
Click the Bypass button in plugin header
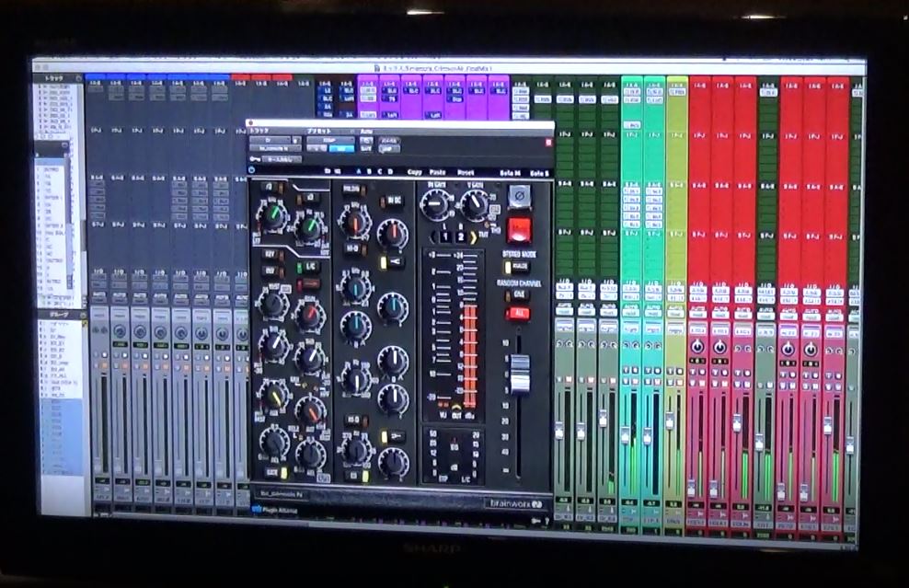tap(387, 141)
